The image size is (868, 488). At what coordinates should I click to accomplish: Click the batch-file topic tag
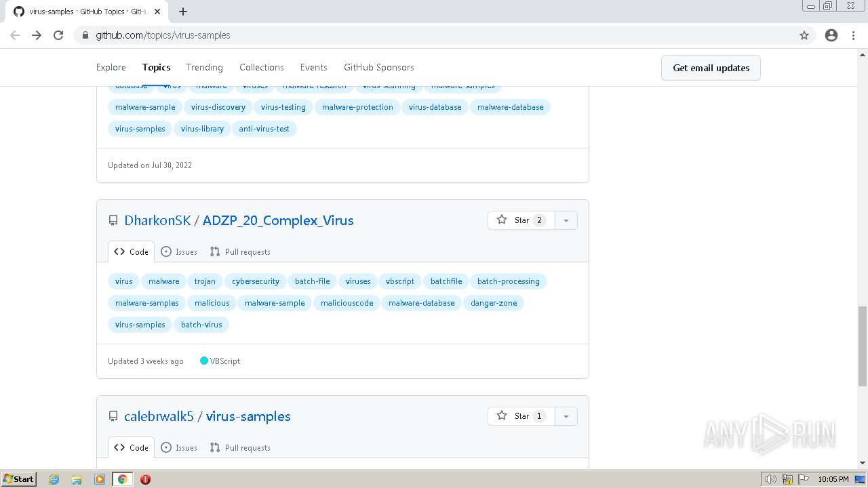313,281
